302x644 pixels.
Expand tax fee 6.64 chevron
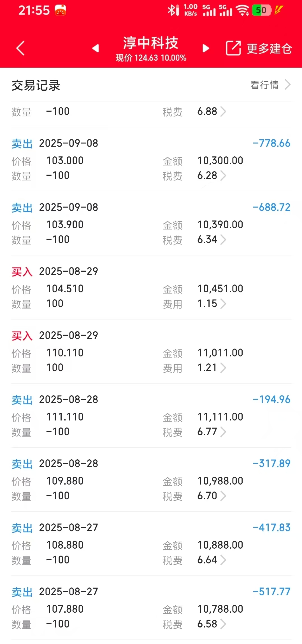coord(223,560)
